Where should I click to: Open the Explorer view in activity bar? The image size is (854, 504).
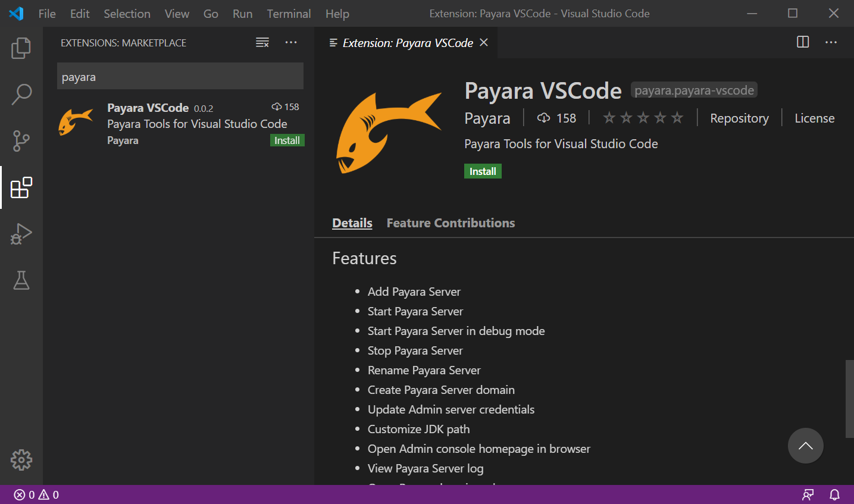tap(21, 48)
